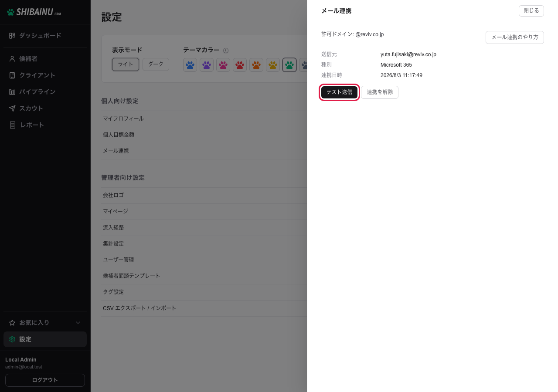Open クライアント from sidebar

45,75
